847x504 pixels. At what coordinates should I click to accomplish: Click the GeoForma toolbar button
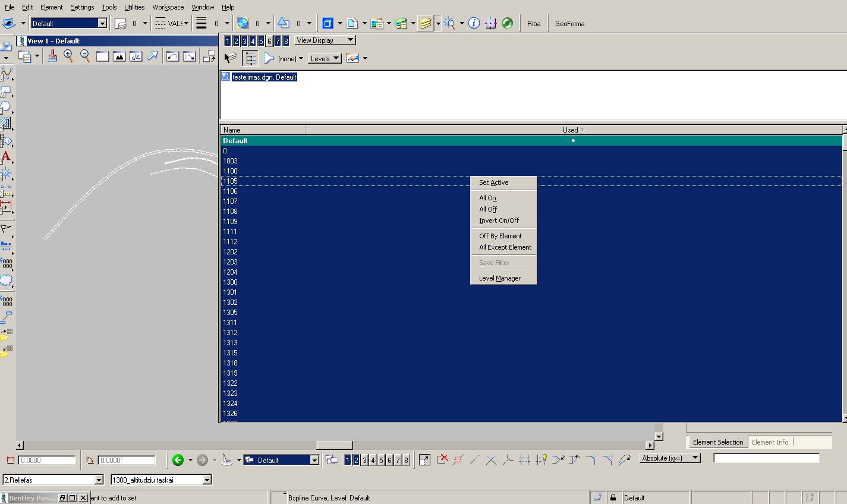point(570,23)
